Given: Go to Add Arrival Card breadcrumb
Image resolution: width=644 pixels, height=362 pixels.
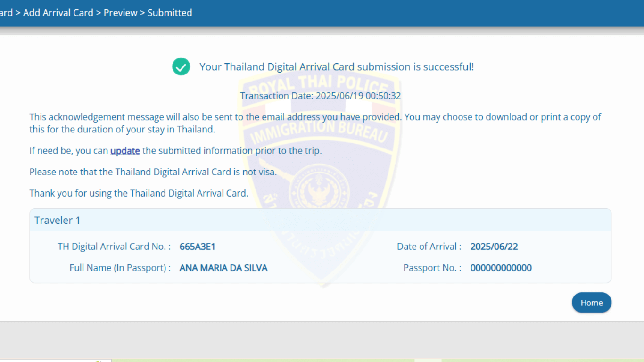Looking at the screenshot, I should [58, 13].
